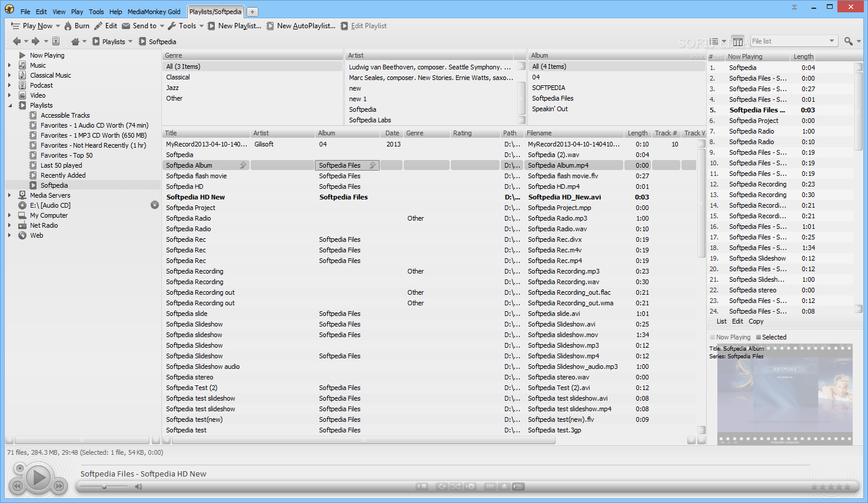Switch to the Playlists/Softpedia tab
Image resolution: width=868 pixels, height=503 pixels.
point(215,12)
